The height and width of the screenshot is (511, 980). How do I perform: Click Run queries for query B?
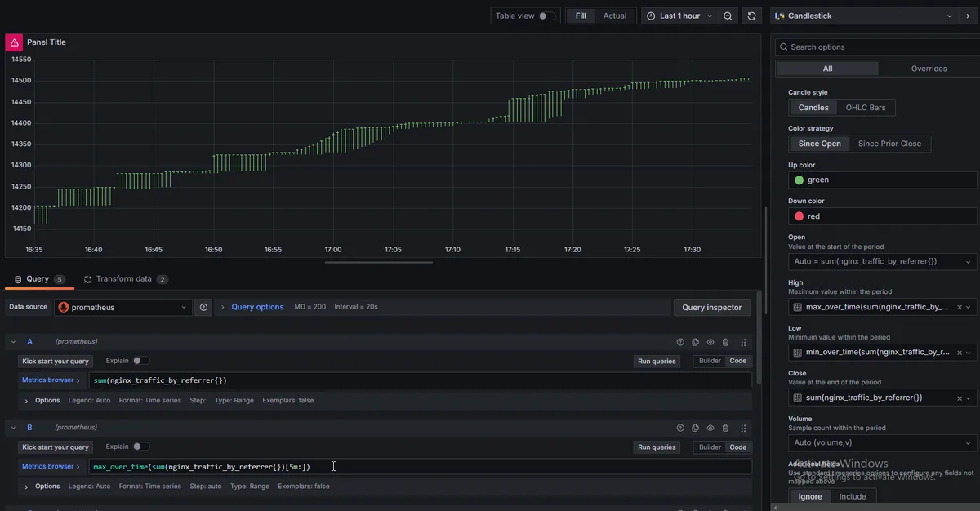[x=657, y=447]
